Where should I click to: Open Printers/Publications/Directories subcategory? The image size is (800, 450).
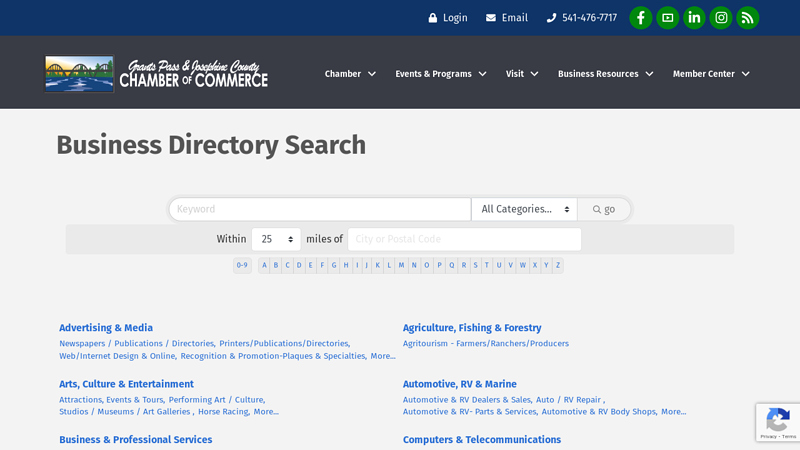(x=284, y=343)
